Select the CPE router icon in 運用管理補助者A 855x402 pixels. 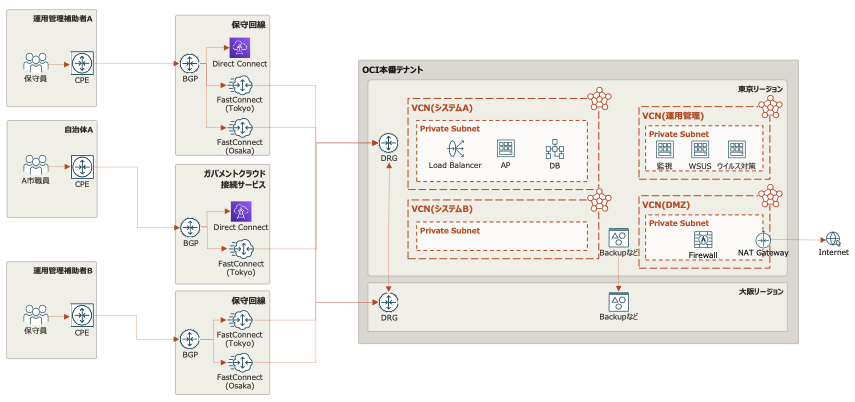pyautogui.click(x=82, y=63)
